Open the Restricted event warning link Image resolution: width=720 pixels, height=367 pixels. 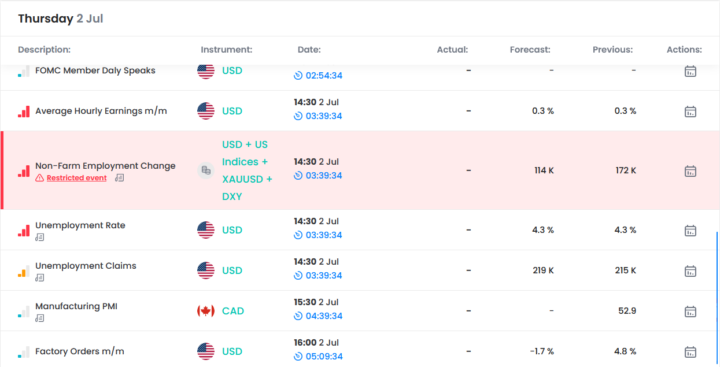click(76, 178)
